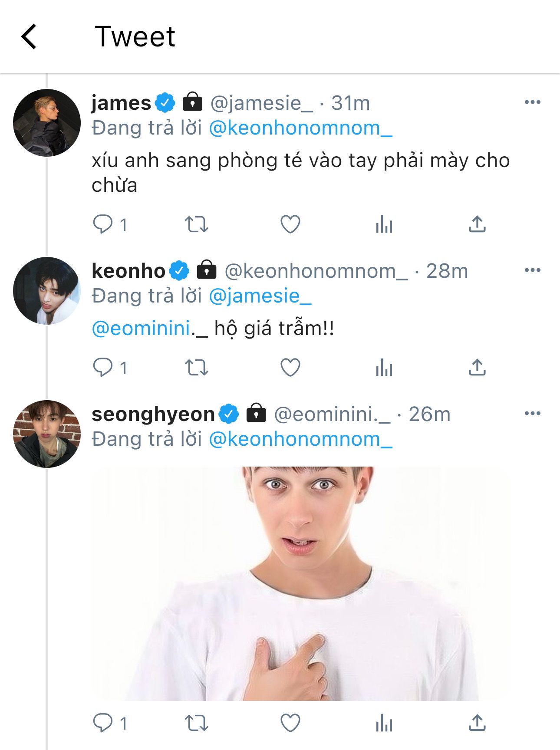Open the @eominini mention in keonho's tweet
This screenshot has width=560, height=750.
pos(141,329)
